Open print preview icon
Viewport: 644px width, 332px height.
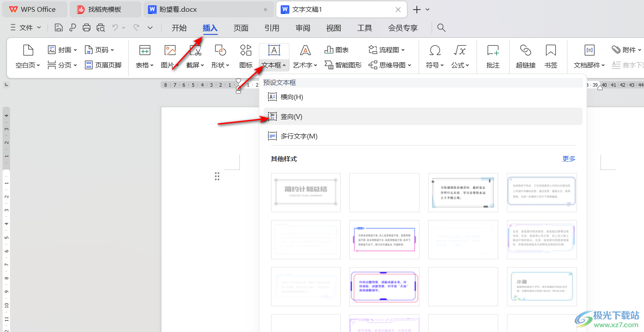(x=101, y=28)
